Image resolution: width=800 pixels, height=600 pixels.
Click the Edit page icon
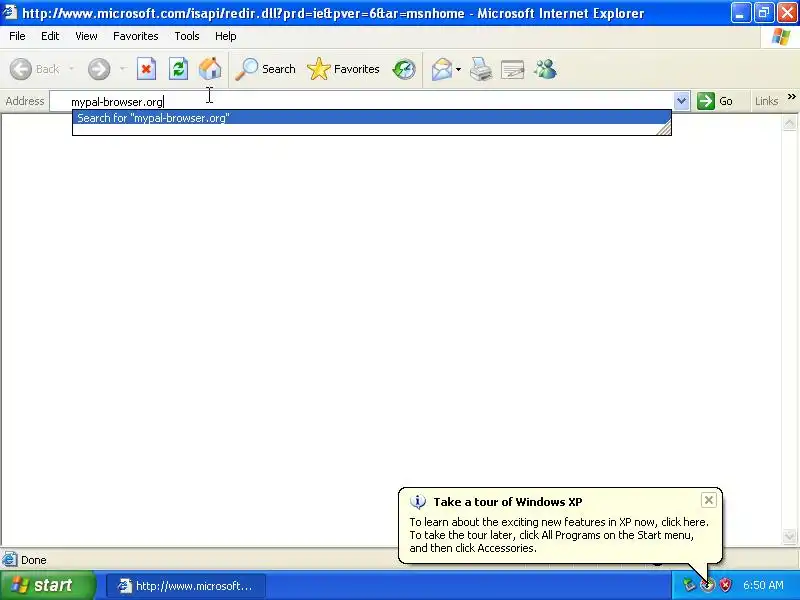click(x=513, y=69)
